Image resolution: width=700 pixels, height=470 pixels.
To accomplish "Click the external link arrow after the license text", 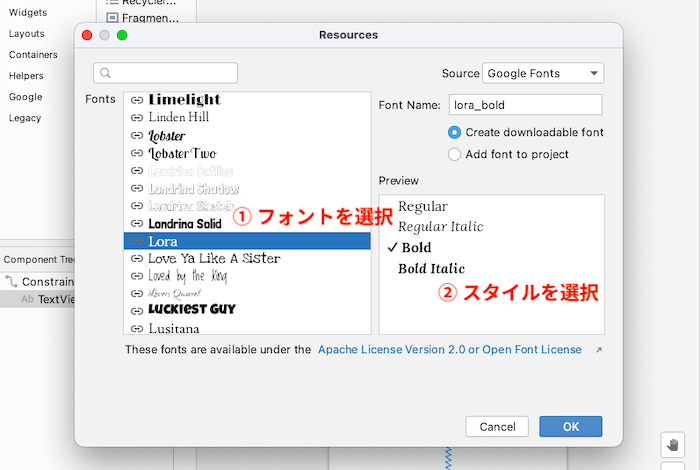I will click(599, 350).
